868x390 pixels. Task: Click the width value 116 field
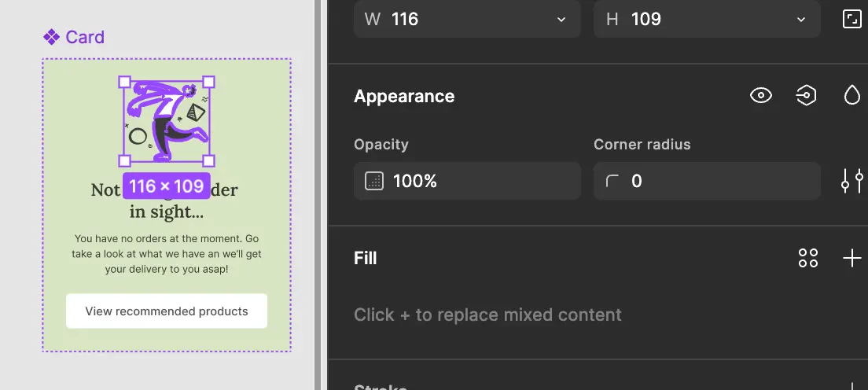[x=467, y=20]
